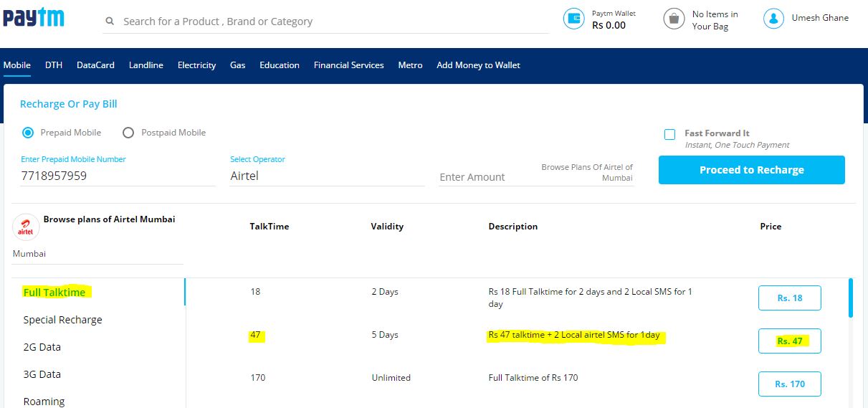This screenshot has width=868, height=408.
Task: Open the Mumbai circle dropdown
Action: click(97, 254)
